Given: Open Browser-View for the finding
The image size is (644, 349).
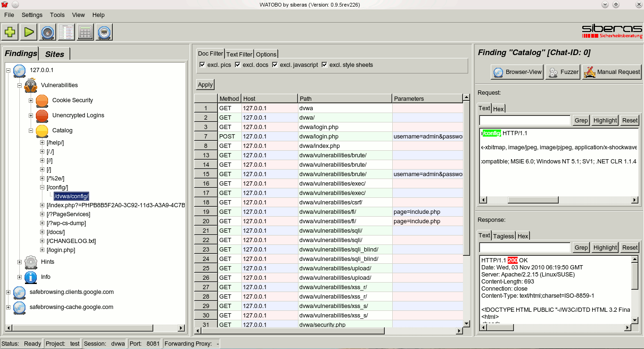Looking at the screenshot, I should coord(518,72).
